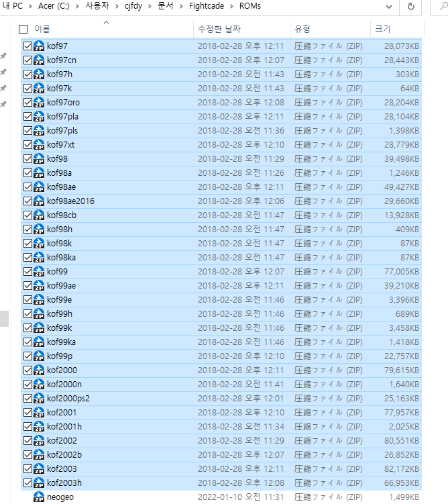Select the neogeo ZIP file icon
Screen dimensions: 448x504
point(39,497)
